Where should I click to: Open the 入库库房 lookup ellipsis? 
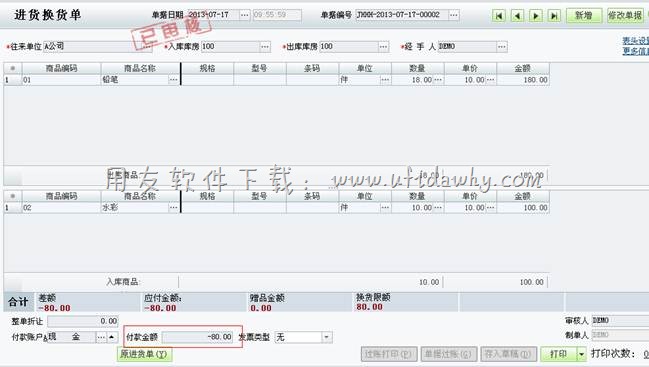click(265, 47)
